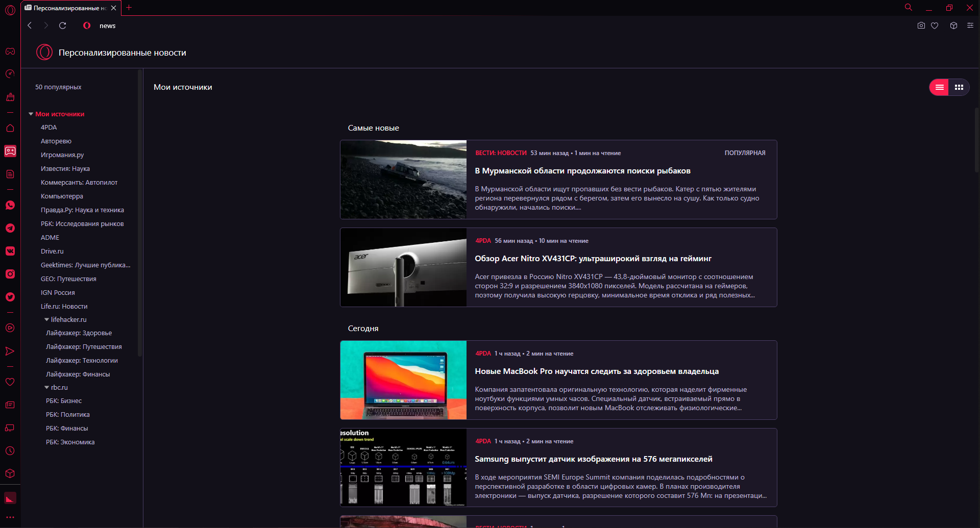This screenshot has width=980, height=528.
Task: Select IGN Россия source
Action: click(58, 293)
